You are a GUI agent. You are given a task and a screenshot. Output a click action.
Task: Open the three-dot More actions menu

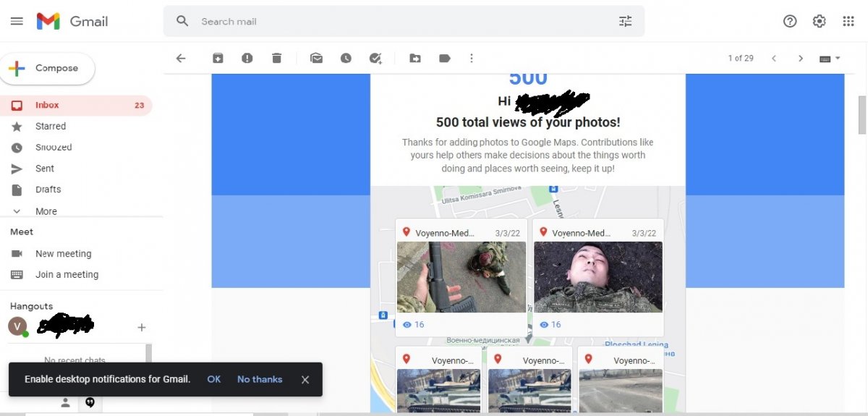472,59
